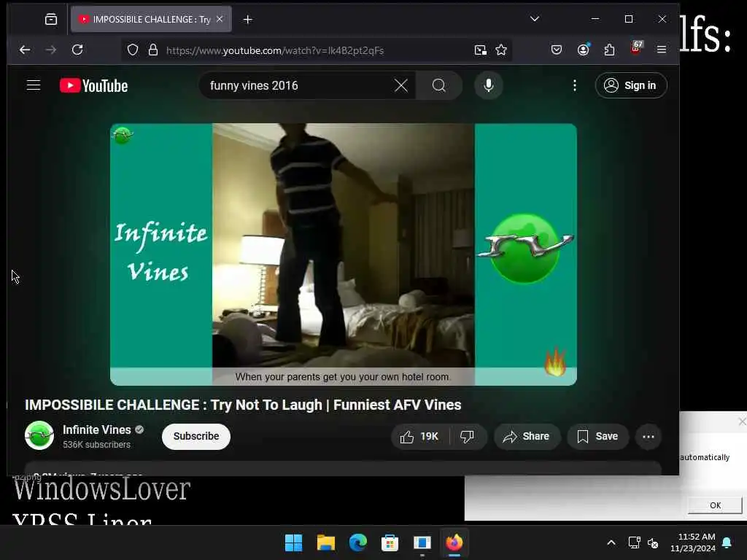Open the Firefox application menu
The width and height of the screenshot is (747, 560).
click(662, 50)
